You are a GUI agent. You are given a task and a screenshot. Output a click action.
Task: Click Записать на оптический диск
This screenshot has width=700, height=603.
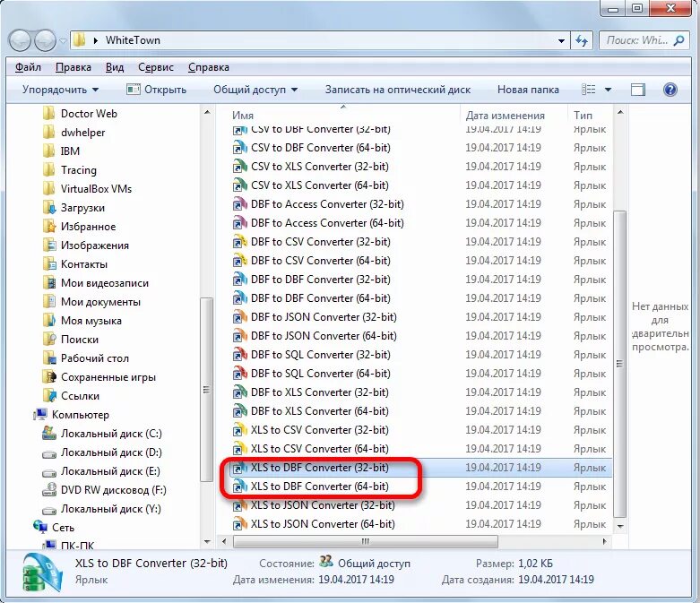tap(398, 90)
